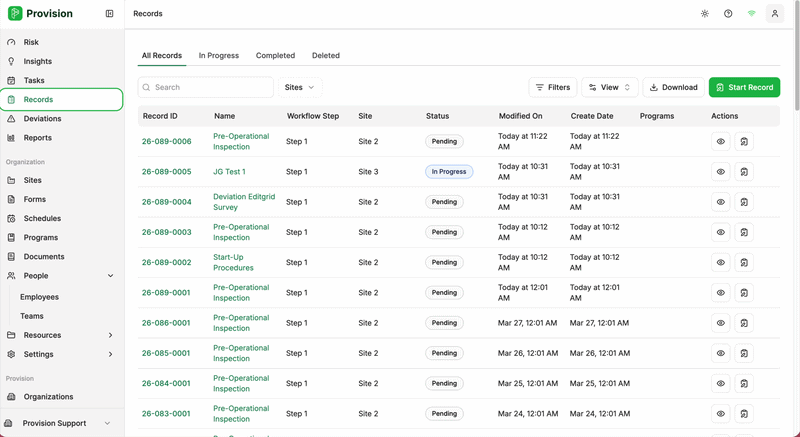Viewport: 800px width, 437px height.
Task: Open the user profile avatar icon
Action: (x=774, y=14)
